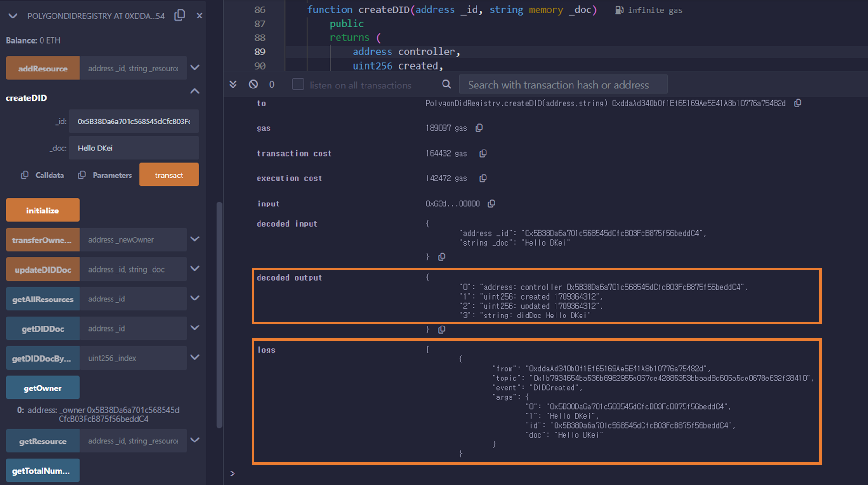
Task: Click the terminal search magnifier icon
Action: pyautogui.click(x=446, y=84)
